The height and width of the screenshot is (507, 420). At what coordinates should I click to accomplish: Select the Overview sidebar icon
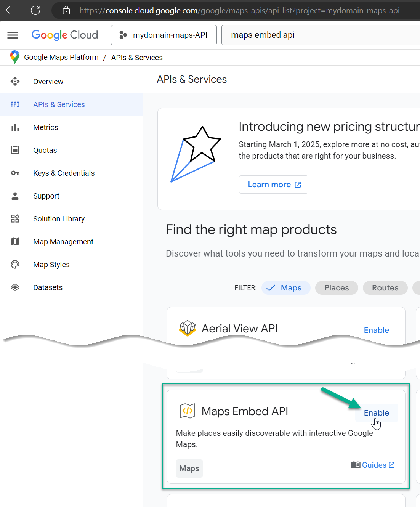(15, 82)
